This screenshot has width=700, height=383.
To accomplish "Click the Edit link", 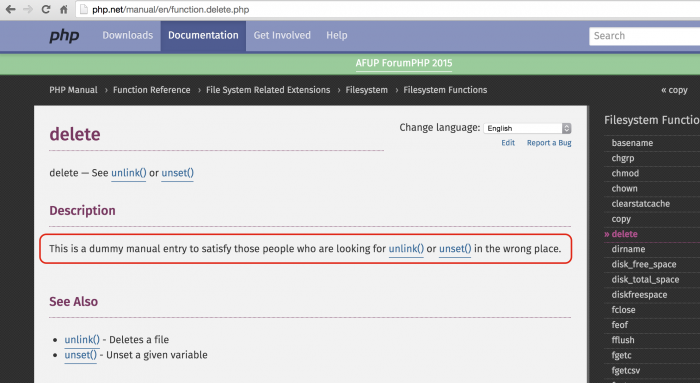I will point(508,143).
